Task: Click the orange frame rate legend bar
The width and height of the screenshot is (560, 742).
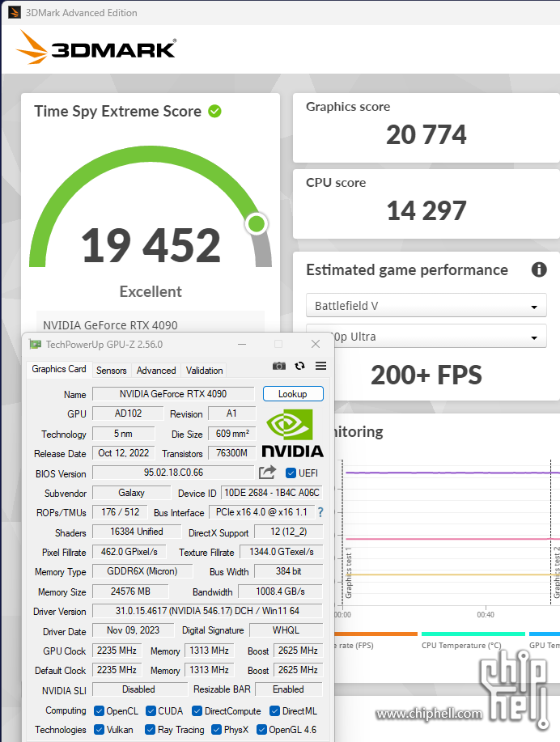Action: coord(375,634)
